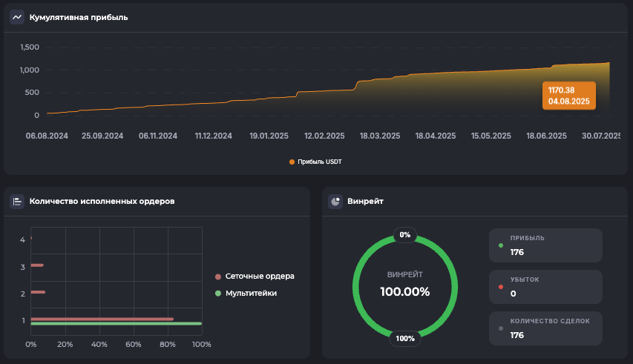The height and width of the screenshot is (364, 633).
Task: Click the red Убыток status dot
Action: coord(501,287)
